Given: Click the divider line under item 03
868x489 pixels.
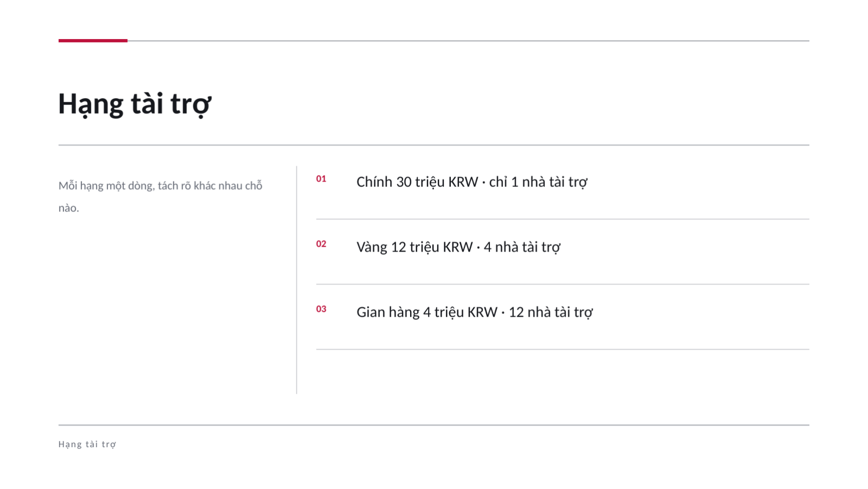Looking at the screenshot, I should (x=563, y=349).
